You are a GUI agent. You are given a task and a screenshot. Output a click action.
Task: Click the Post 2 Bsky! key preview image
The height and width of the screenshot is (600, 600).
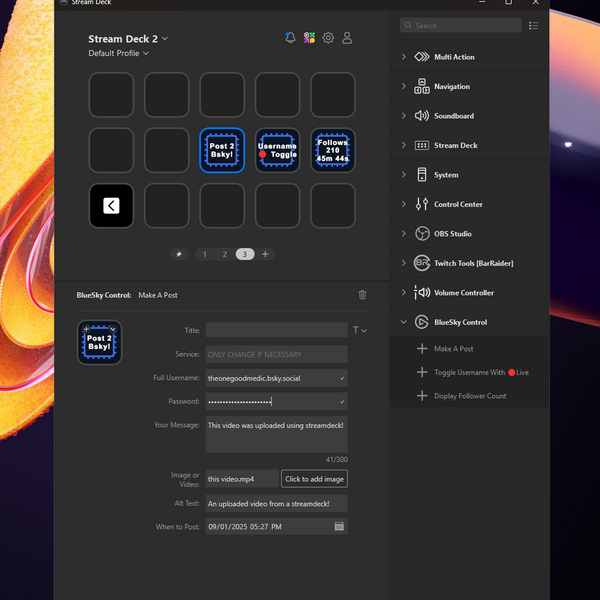click(x=99, y=342)
